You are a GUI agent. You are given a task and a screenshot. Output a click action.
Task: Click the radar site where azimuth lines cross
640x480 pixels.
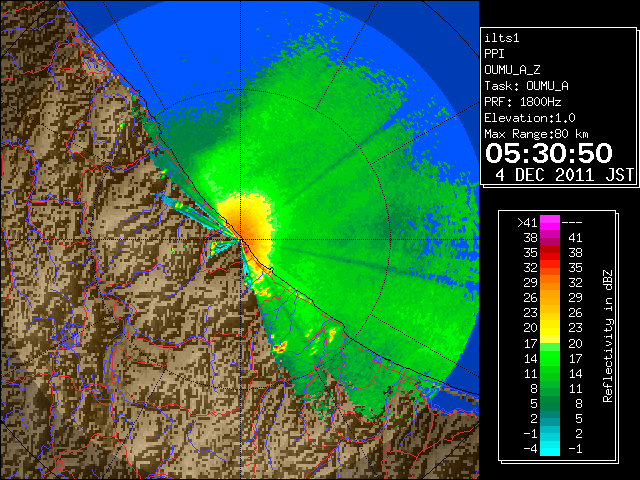point(241,239)
